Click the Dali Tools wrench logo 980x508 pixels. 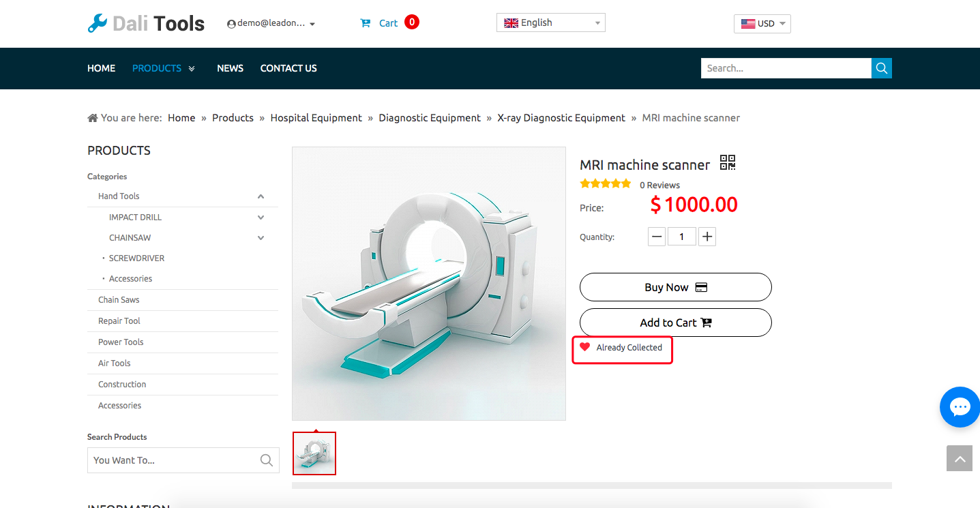98,23
